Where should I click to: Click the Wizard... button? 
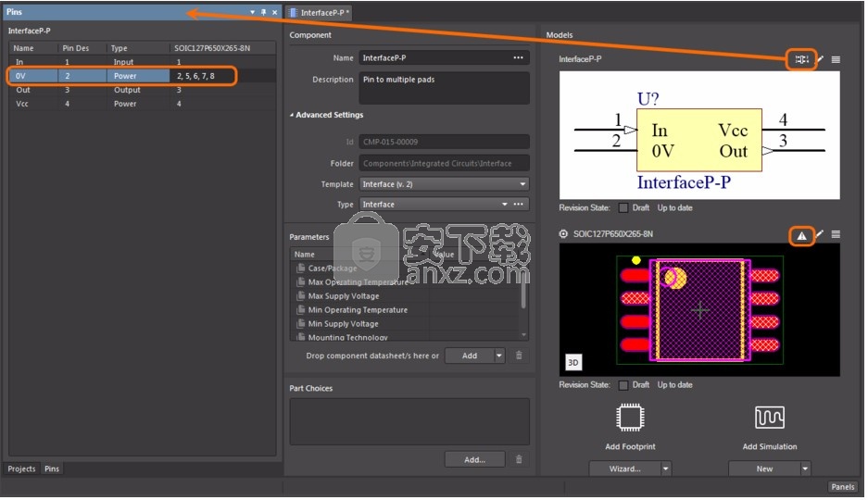[625, 469]
